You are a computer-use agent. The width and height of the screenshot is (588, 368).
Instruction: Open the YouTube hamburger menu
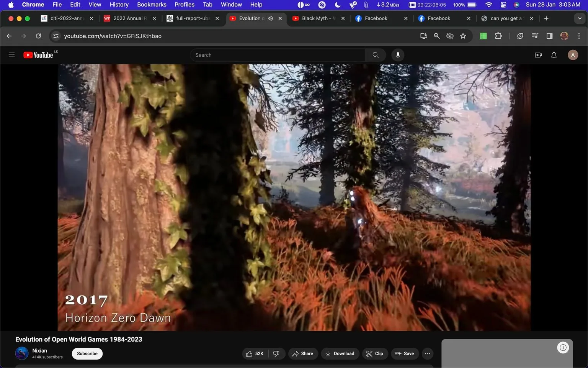pyautogui.click(x=11, y=55)
